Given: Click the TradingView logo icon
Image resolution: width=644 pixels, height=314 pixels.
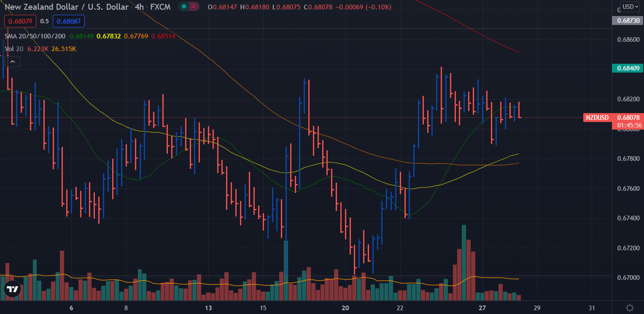Looking at the screenshot, I should (x=12, y=289).
